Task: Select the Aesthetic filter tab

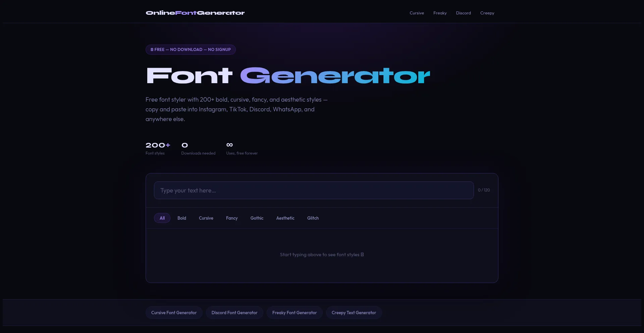Action: 285,218
